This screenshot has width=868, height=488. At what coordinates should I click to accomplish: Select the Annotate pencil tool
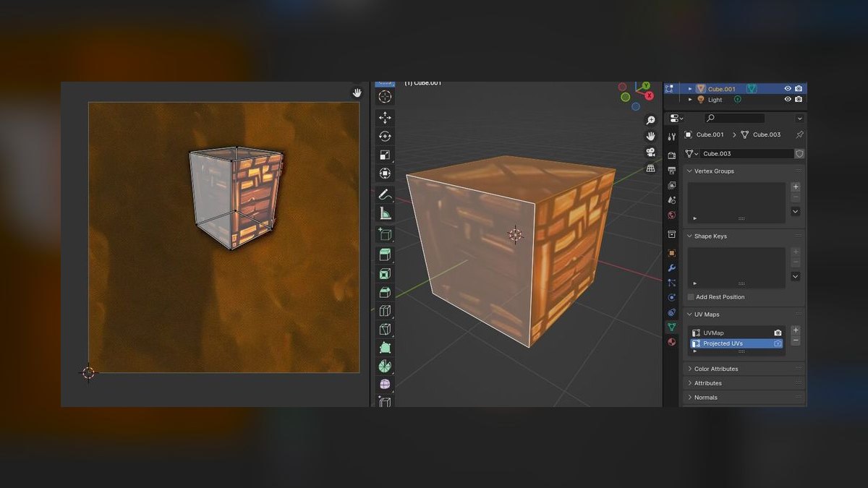(x=385, y=194)
